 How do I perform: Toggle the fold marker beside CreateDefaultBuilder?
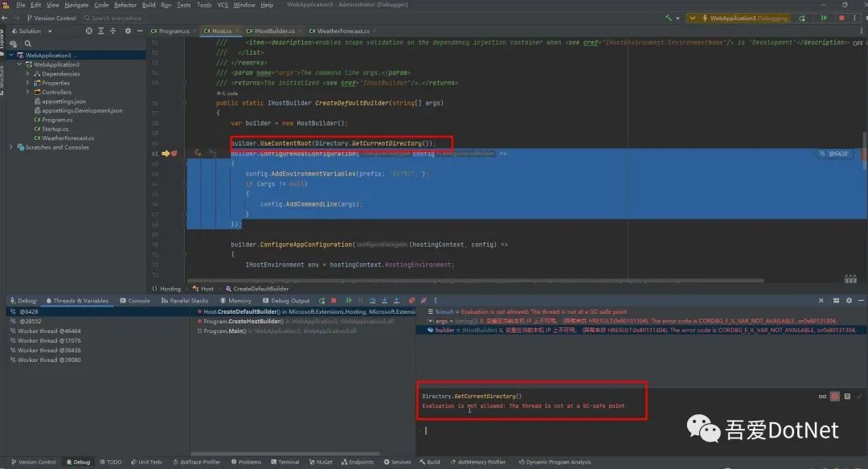pos(184,103)
